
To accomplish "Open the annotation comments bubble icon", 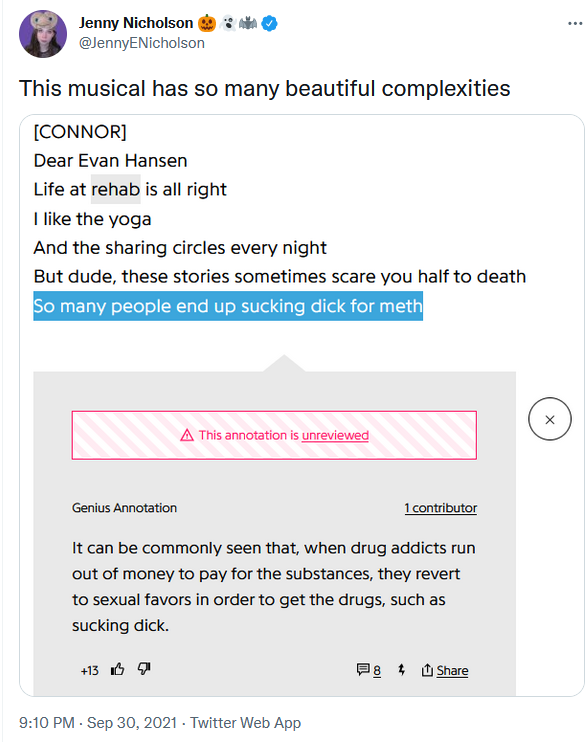I will (363, 670).
